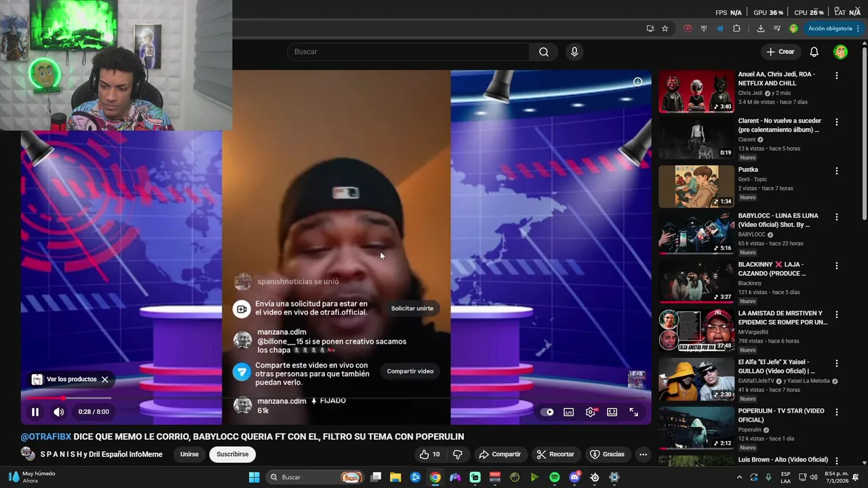Screen dimensions: 868x488
Task: Enter fullscreen mode
Action: (634, 412)
